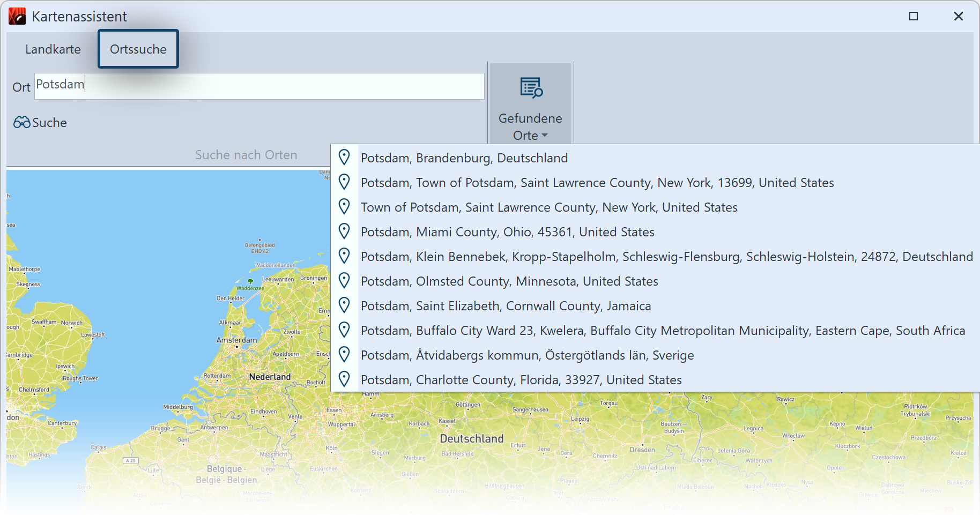
Task: Maximize the Kartenassistent window
Action: [x=914, y=16]
